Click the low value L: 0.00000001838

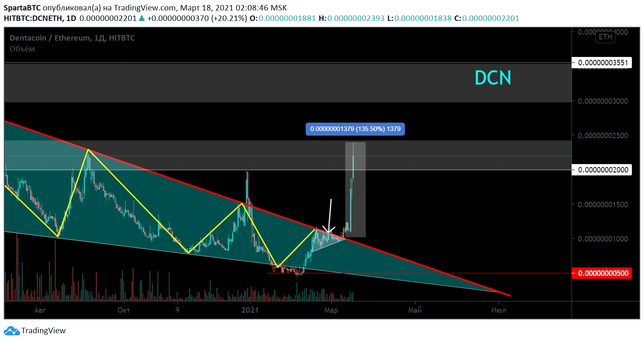point(419,18)
